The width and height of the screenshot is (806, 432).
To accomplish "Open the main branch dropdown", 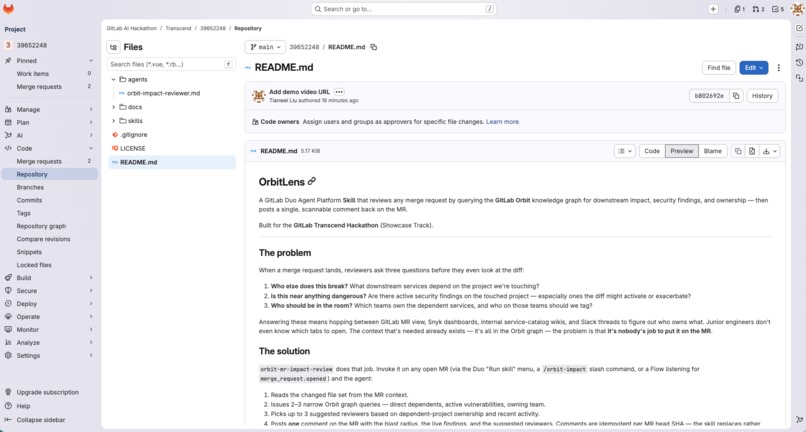I will pyautogui.click(x=265, y=47).
